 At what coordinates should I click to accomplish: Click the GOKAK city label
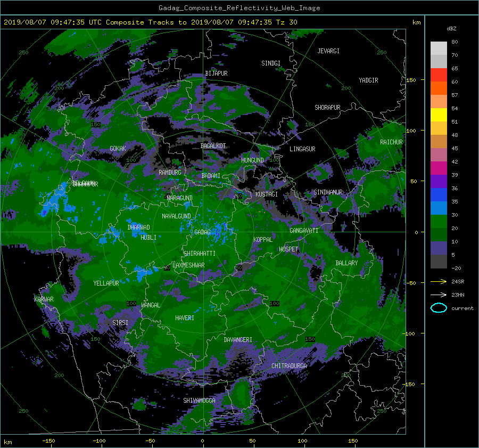coord(118,149)
